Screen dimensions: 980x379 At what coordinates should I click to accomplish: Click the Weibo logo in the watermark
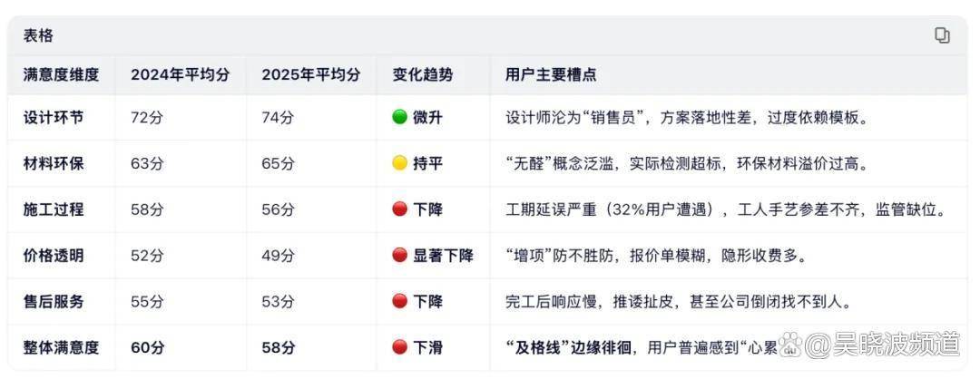[790, 345]
